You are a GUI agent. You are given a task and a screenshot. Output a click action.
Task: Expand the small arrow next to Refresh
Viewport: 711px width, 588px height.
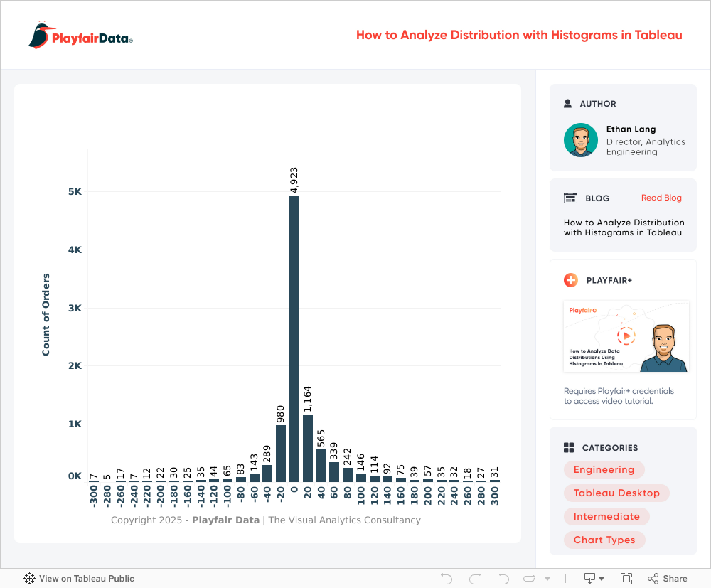[x=547, y=579]
